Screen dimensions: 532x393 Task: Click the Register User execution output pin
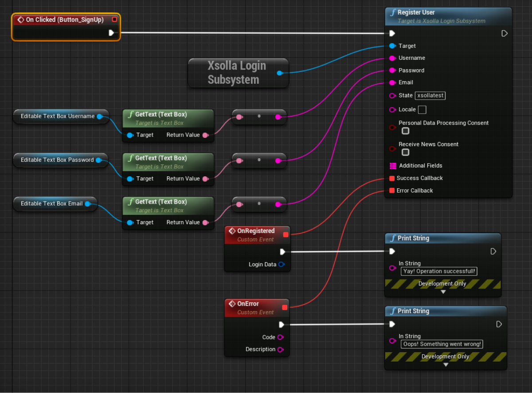pyautogui.click(x=504, y=33)
